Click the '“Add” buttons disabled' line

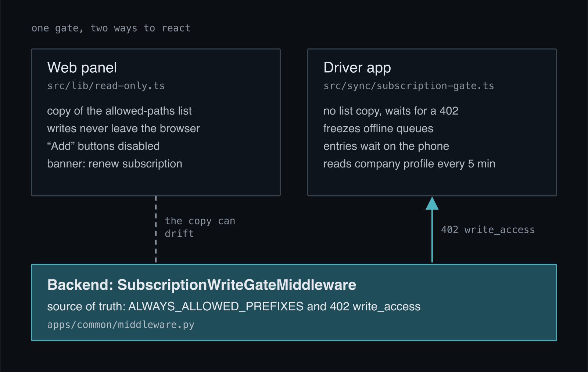point(103,146)
